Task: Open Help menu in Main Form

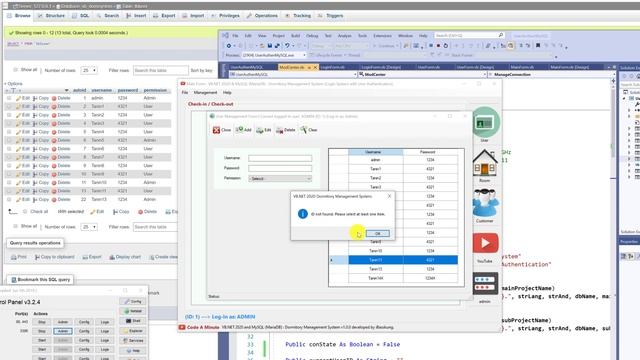Action: (x=227, y=93)
